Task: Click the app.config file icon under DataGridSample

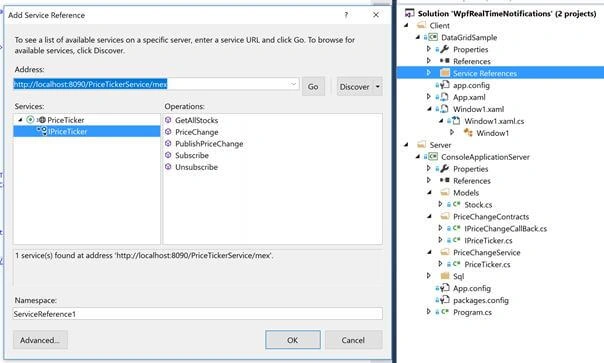Action: coord(445,85)
